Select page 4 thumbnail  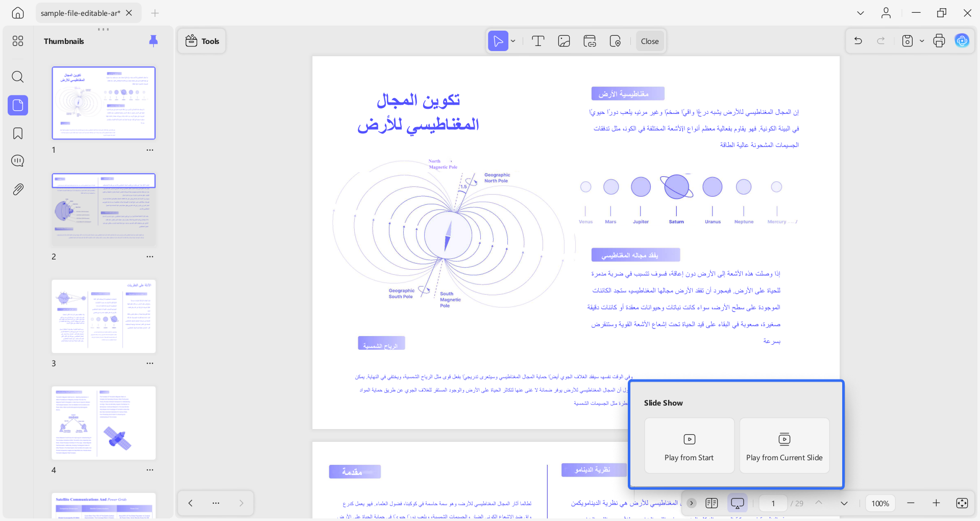[x=104, y=423]
